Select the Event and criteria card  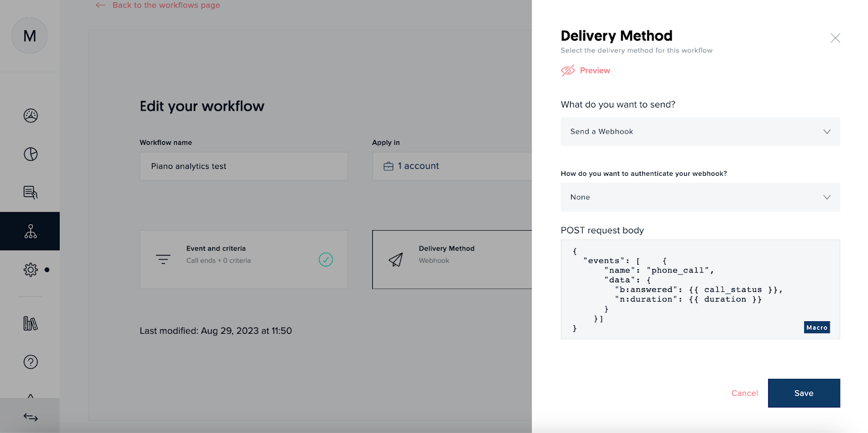pyautogui.click(x=244, y=260)
